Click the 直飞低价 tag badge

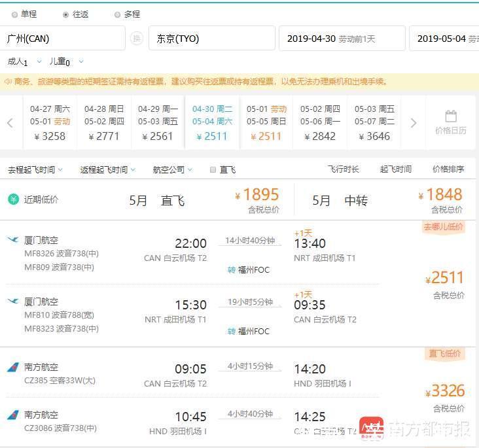[x=444, y=354]
